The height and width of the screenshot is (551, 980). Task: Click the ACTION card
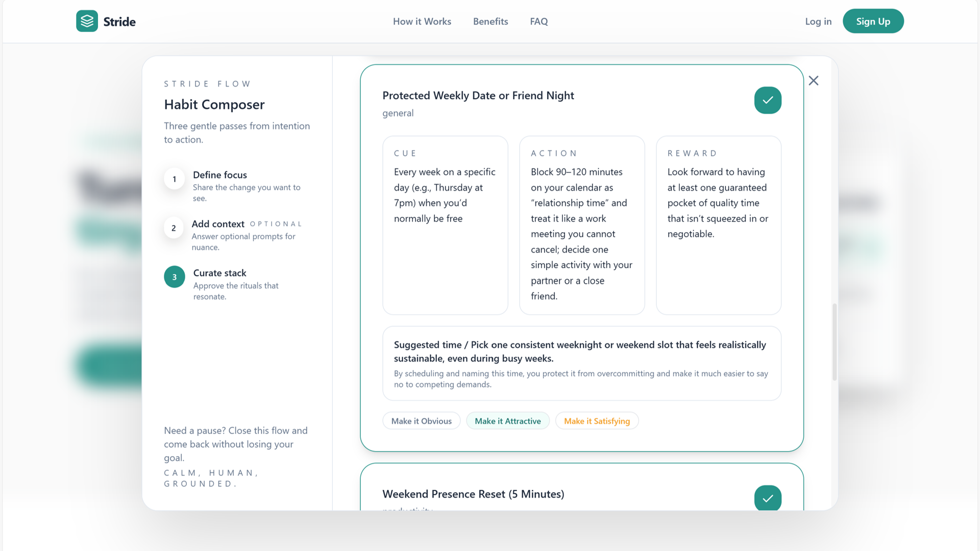click(x=581, y=225)
